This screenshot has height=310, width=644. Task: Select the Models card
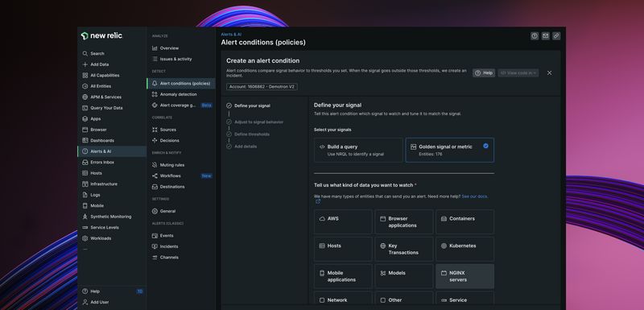pos(404,276)
